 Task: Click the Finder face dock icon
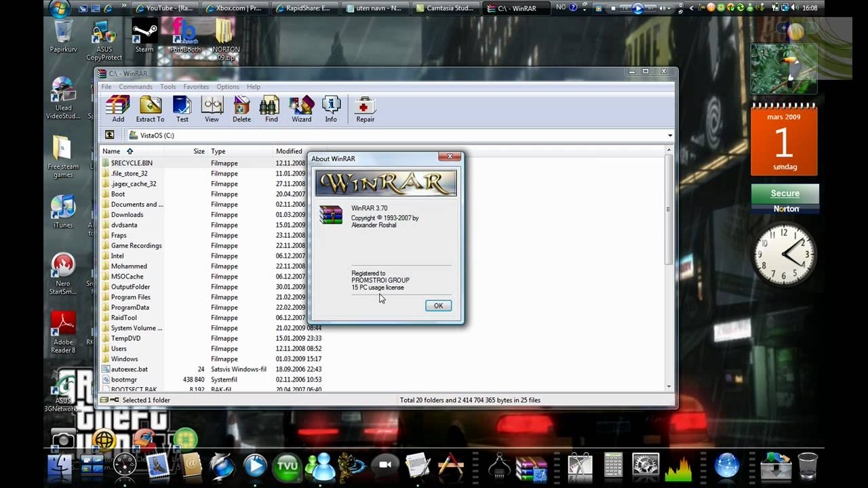tap(60, 466)
